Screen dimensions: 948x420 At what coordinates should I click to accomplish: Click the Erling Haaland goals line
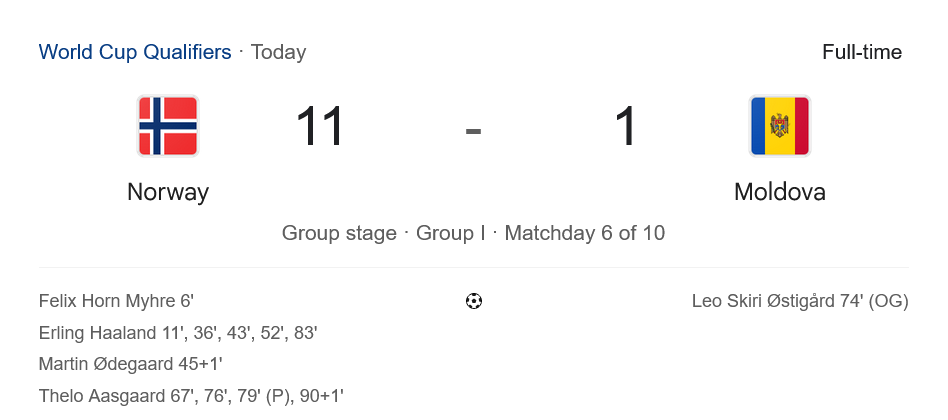coord(178,333)
